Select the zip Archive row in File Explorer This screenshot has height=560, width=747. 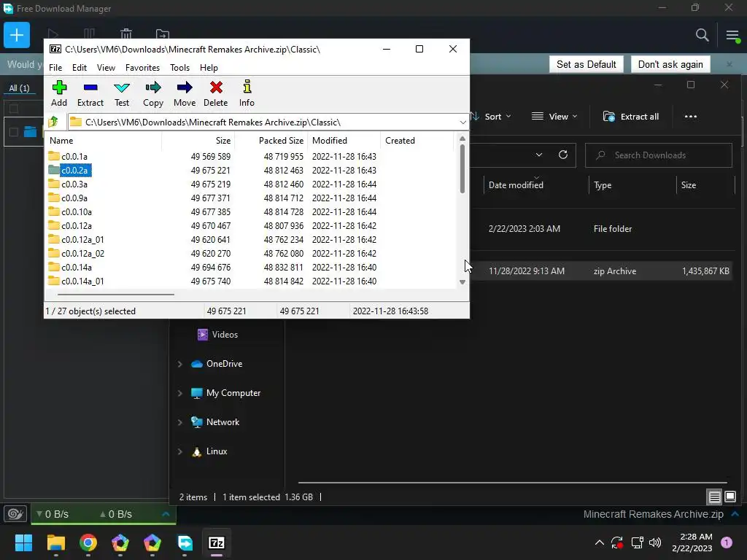click(x=600, y=271)
